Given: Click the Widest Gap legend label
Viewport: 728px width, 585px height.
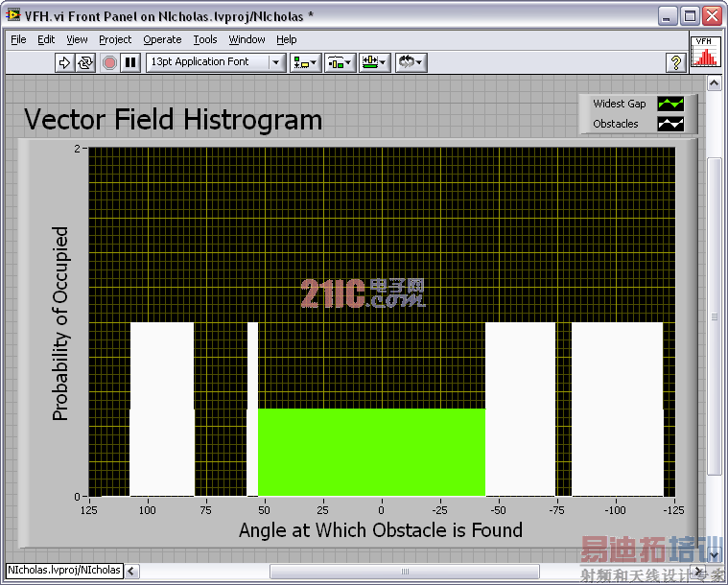Looking at the screenshot, I should [x=620, y=104].
